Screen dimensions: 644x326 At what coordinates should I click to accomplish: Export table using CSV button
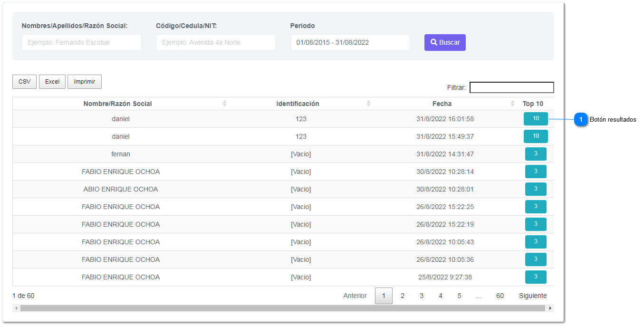pyautogui.click(x=24, y=82)
